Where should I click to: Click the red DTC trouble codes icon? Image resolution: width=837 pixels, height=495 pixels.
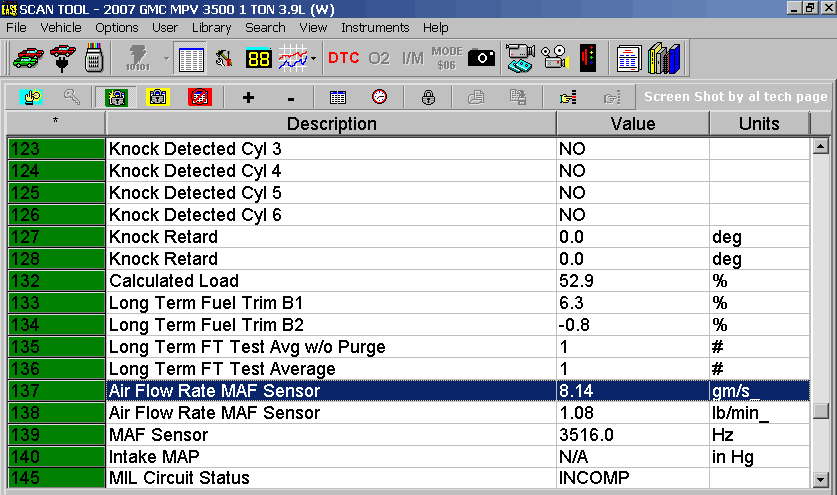tap(343, 58)
